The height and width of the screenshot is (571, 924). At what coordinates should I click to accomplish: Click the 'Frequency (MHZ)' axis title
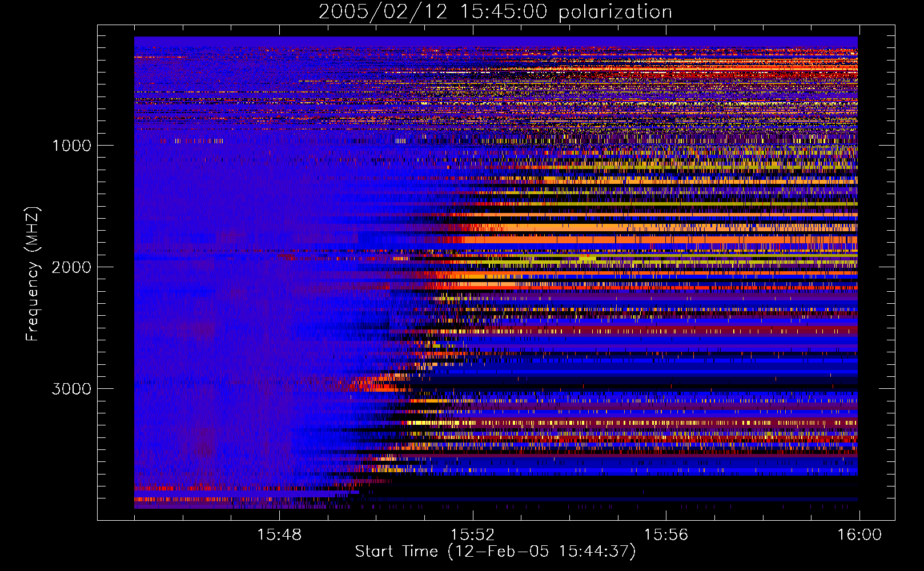pyautogui.click(x=33, y=274)
